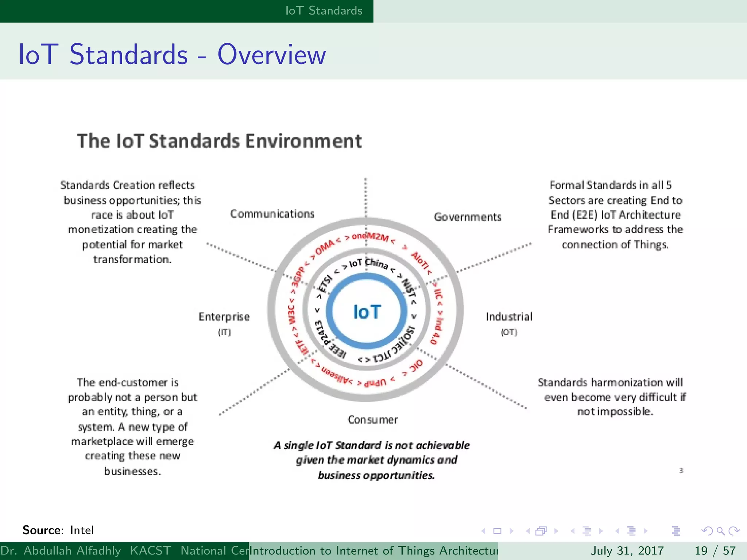The image size is (747, 560).
Task: Click the author name in footer bar
Action: tap(61, 551)
